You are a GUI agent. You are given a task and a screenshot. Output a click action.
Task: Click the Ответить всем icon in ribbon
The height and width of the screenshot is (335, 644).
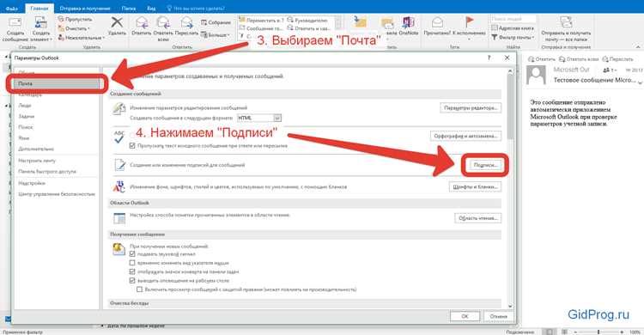pos(163,22)
